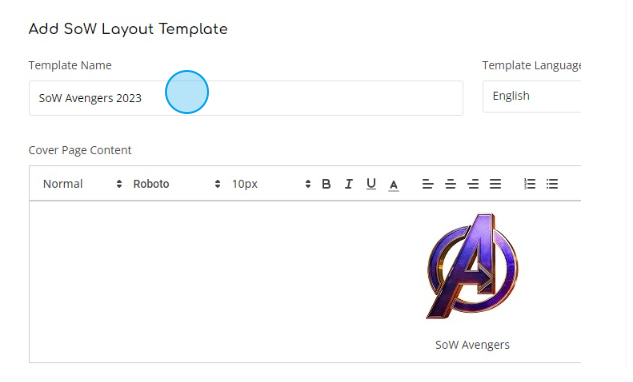633x382 pixels.
Task: Open the Normal paragraph style dropdown
Action: (x=82, y=184)
